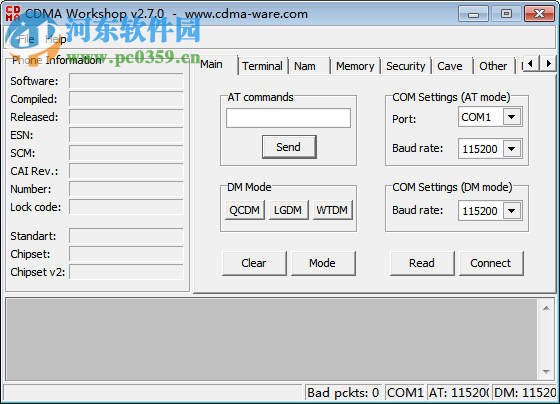Click the Standart info field
Viewport: 560px width, 404px height.
pos(126,236)
